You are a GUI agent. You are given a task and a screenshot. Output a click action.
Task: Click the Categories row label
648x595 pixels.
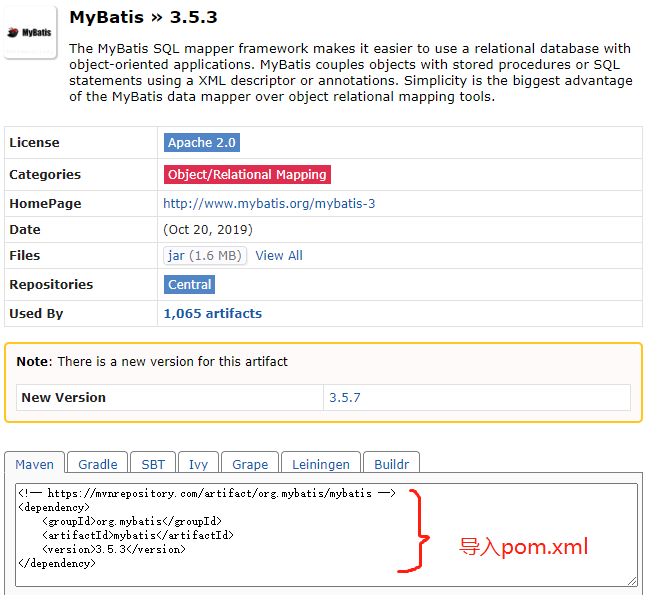pyautogui.click(x=45, y=174)
